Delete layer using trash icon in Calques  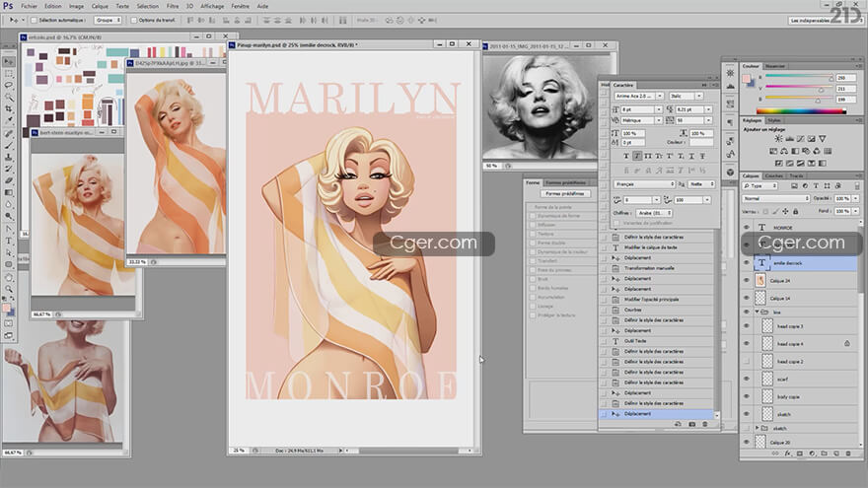(x=848, y=453)
